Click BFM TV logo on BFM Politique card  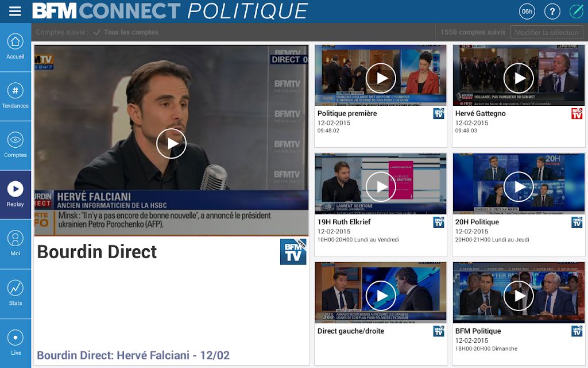tap(577, 331)
